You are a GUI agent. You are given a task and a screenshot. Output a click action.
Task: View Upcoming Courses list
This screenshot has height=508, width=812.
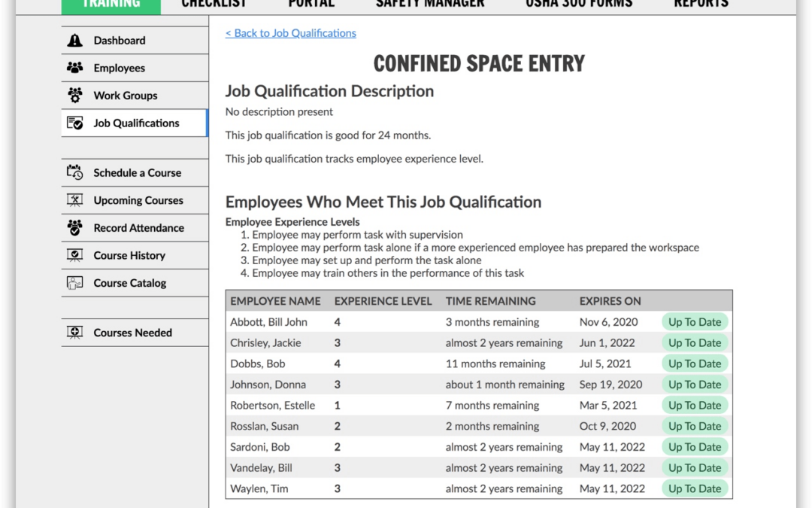coord(135,200)
